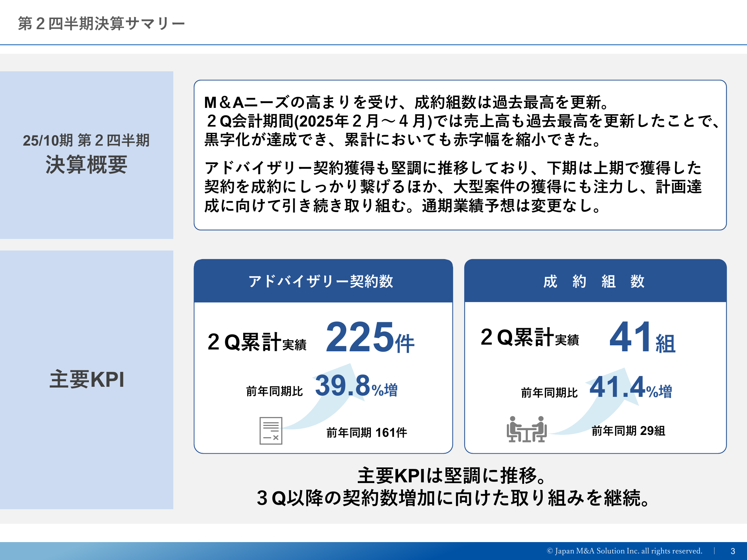This screenshot has width=747, height=560.
Task: Click the 41.4%増 figure
Action: (631, 388)
